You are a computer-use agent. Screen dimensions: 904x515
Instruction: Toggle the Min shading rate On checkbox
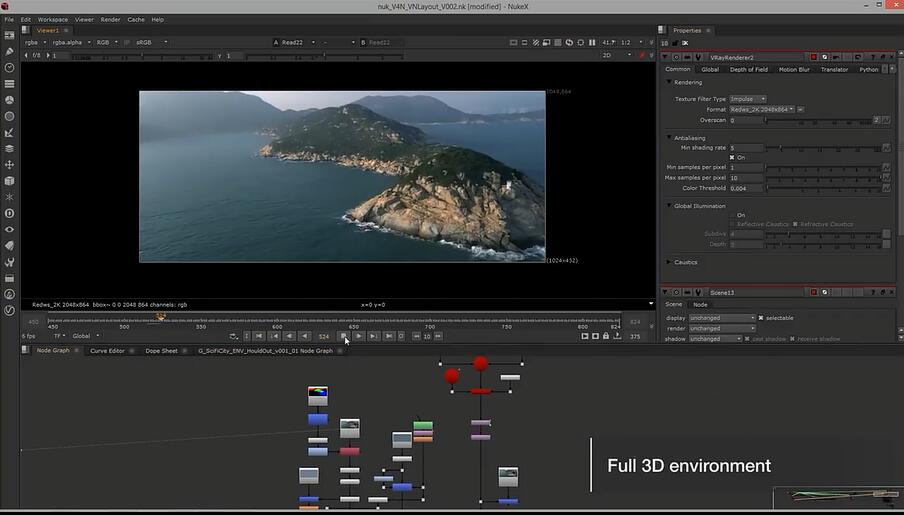pos(732,157)
